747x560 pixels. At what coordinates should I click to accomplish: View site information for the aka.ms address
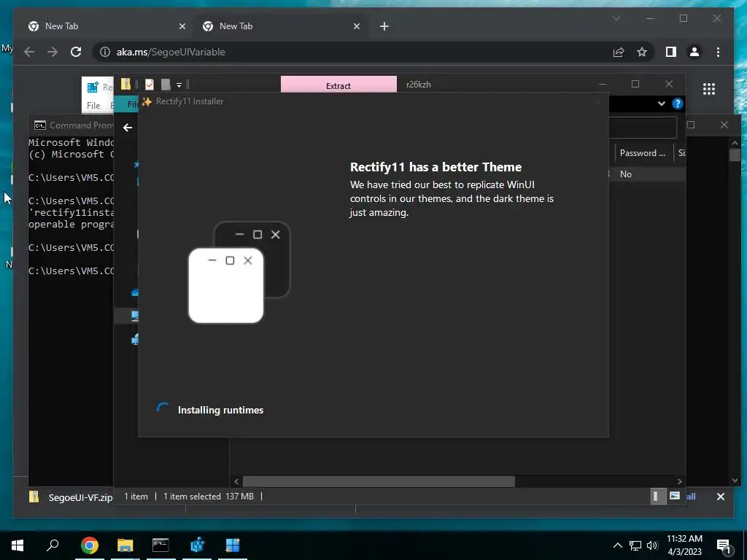(x=105, y=52)
